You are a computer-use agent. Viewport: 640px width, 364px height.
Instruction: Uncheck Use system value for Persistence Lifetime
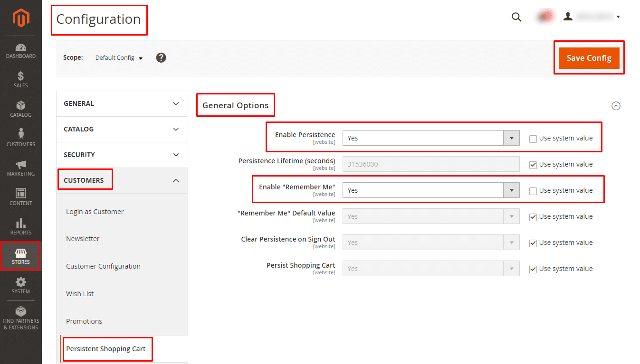533,165
